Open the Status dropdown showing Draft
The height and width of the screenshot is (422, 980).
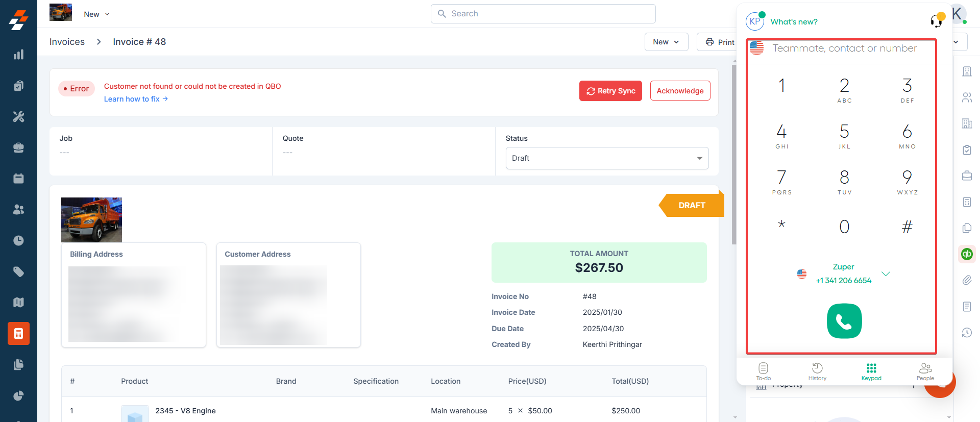point(607,158)
